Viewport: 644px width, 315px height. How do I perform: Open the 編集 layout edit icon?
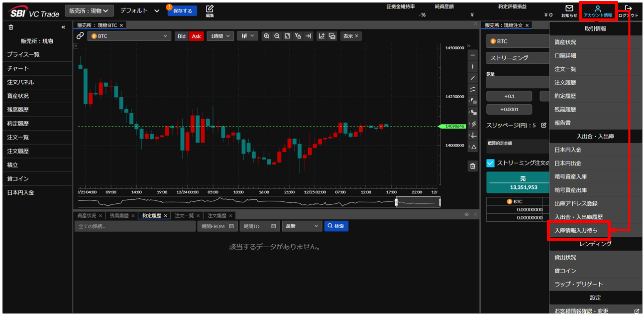click(210, 9)
